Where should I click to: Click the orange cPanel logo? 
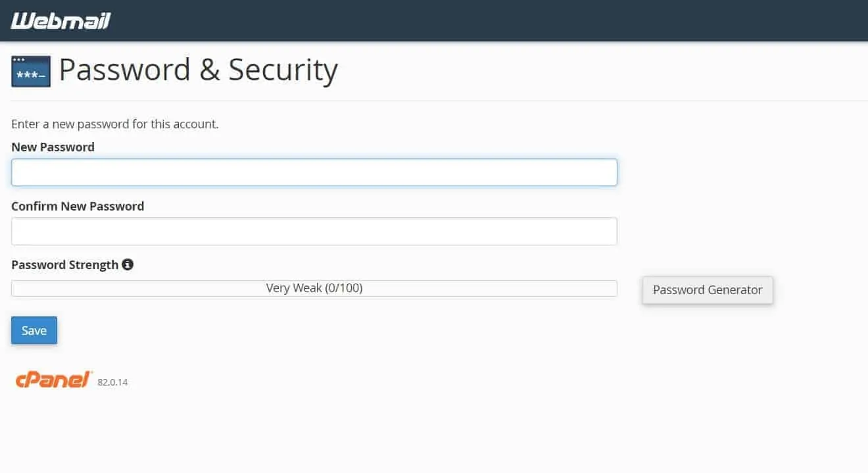click(x=54, y=379)
